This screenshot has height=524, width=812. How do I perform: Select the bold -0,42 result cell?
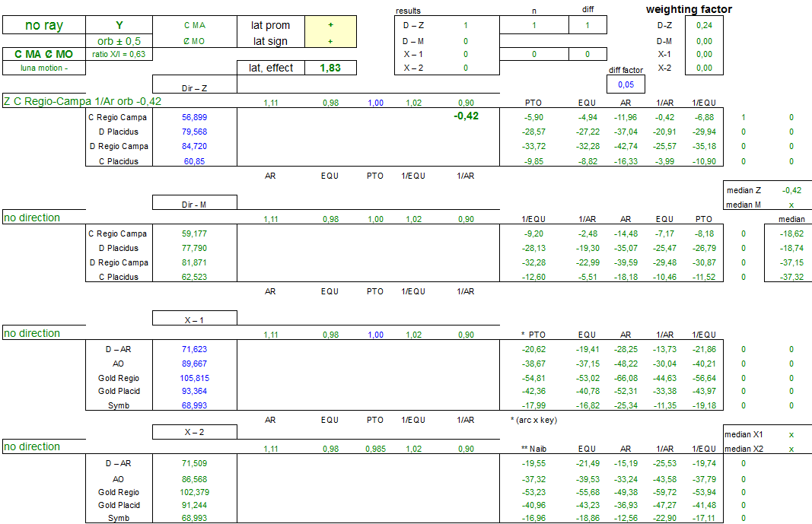click(466, 116)
